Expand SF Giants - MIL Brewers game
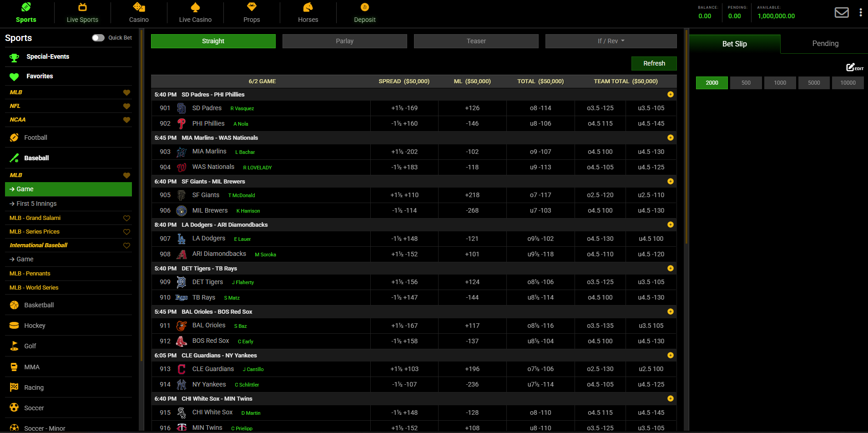This screenshot has width=868, height=433. 670,181
